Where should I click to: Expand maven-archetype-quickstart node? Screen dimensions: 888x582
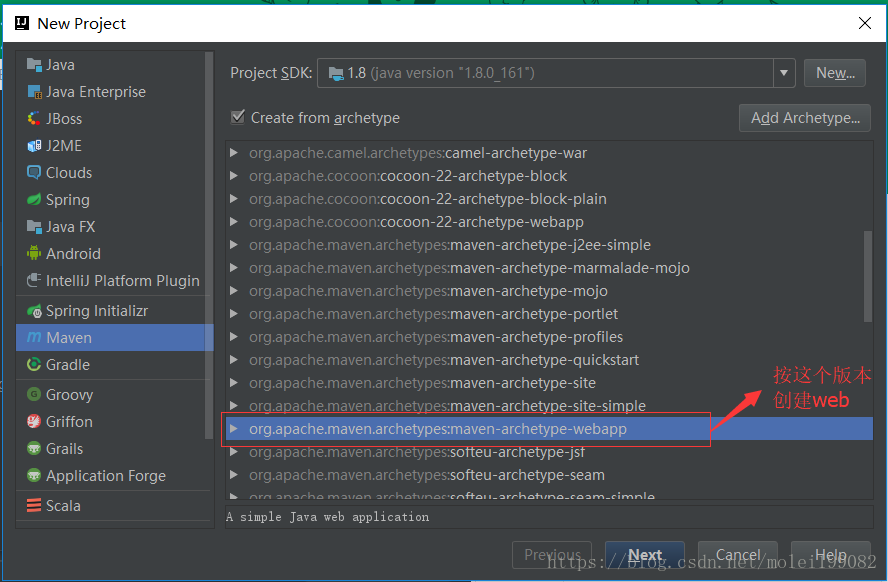[233, 360]
